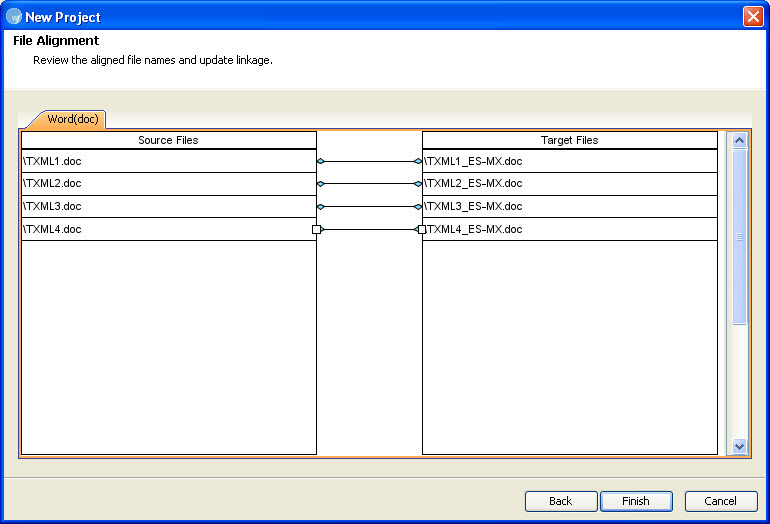
Task: Click the scroll down arrow
Action: click(x=739, y=446)
